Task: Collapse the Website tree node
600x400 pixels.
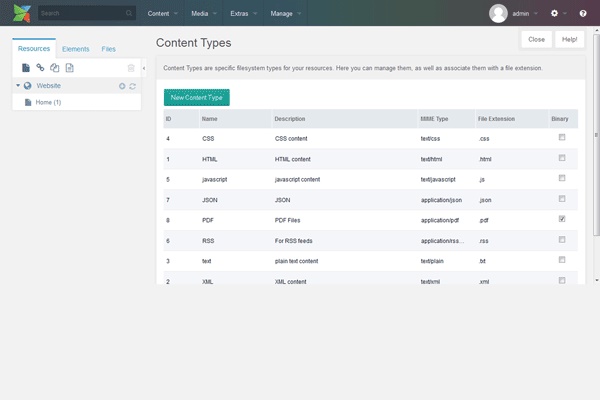Action: click(x=18, y=85)
